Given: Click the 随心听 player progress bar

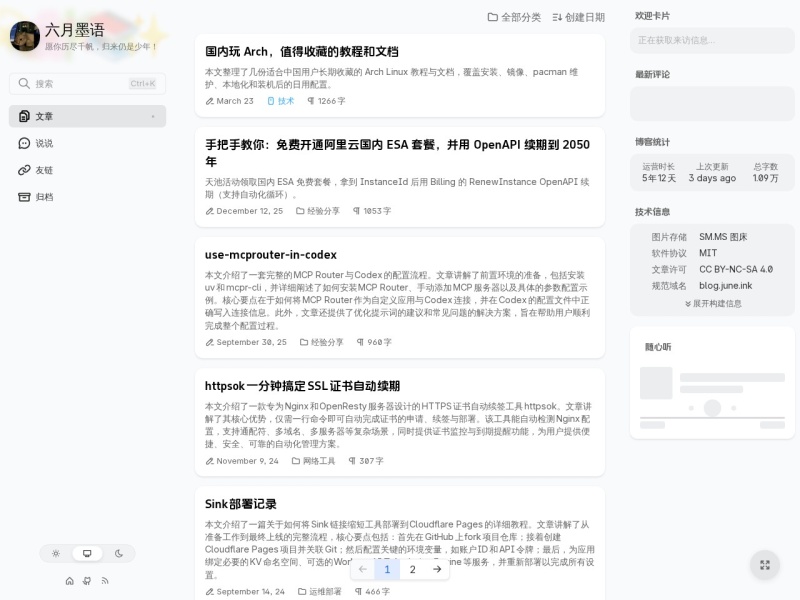Looking at the screenshot, I should pos(712,418).
